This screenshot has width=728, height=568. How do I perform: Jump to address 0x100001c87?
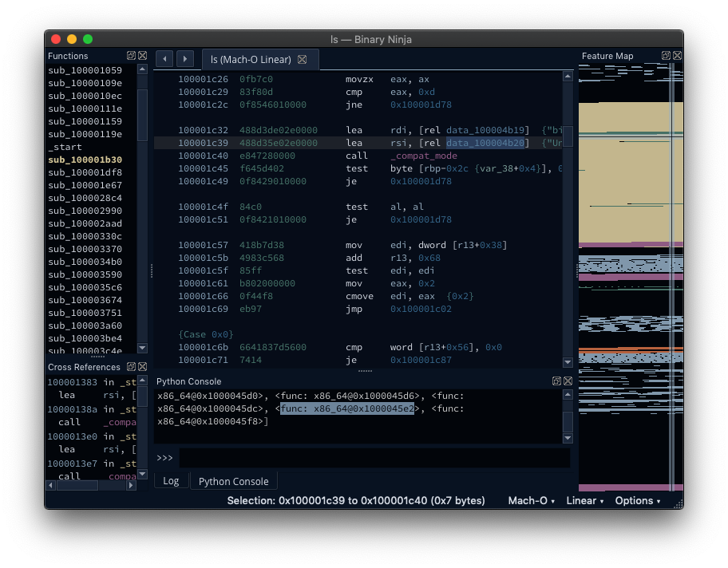[x=421, y=360]
